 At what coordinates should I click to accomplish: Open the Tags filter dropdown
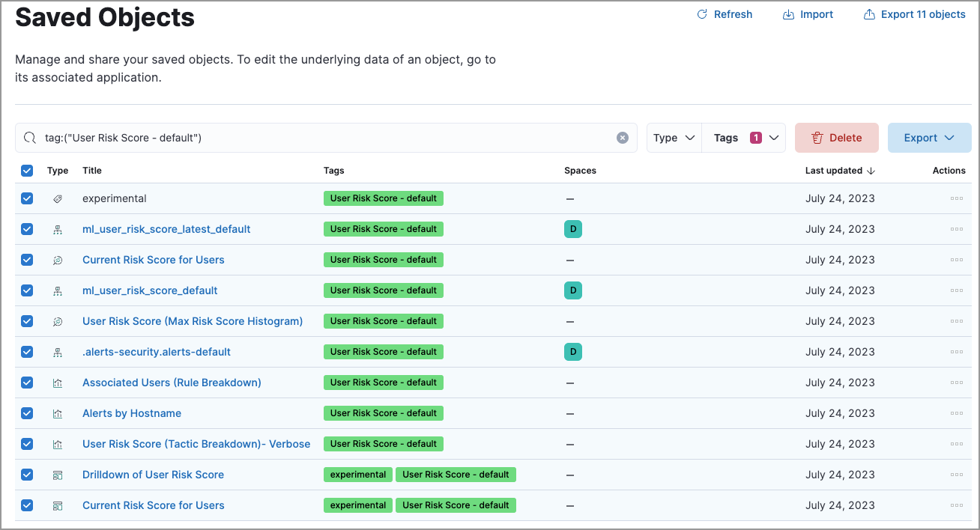coord(743,137)
